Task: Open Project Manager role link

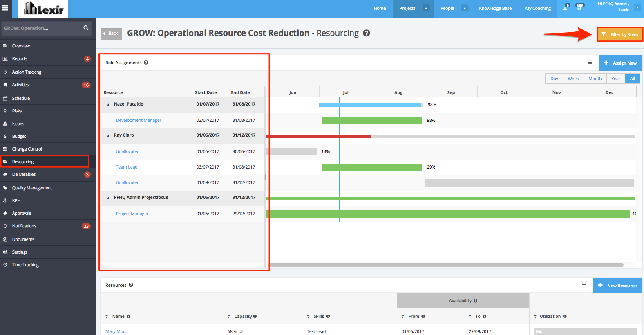Action: point(132,214)
